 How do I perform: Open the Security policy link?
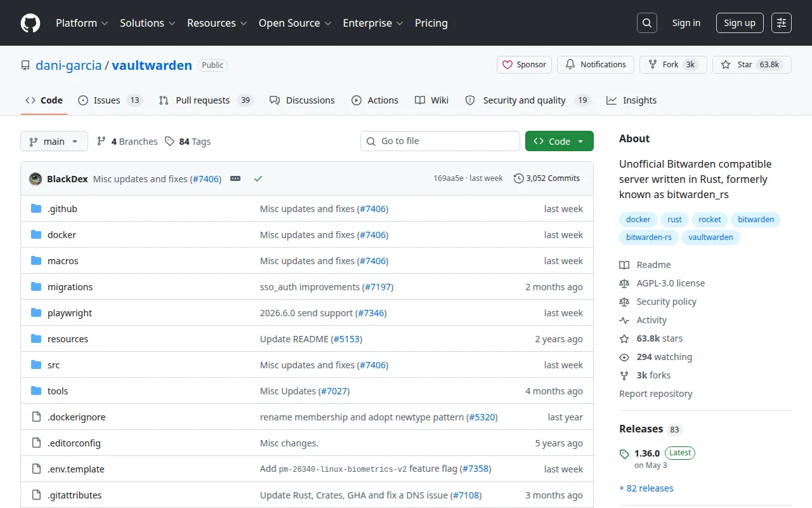(x=658, y=302)
